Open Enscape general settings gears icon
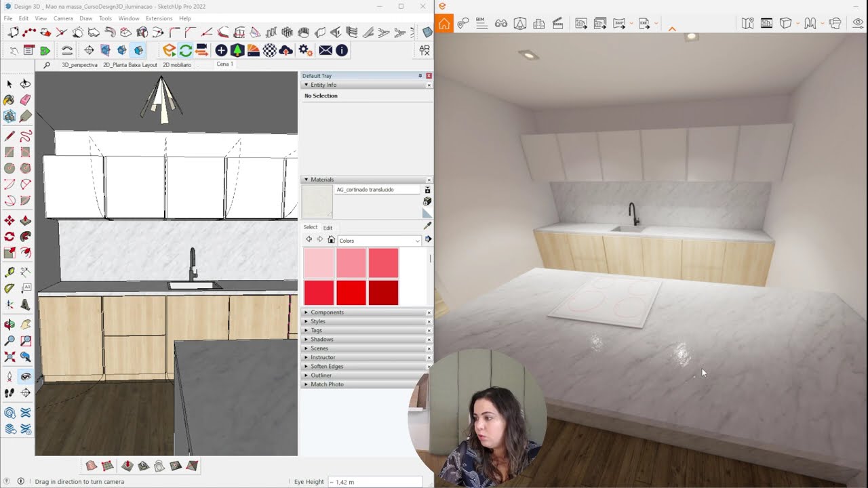Image resolution: width=868 pixels, height=488 pixels. point(305,50)
